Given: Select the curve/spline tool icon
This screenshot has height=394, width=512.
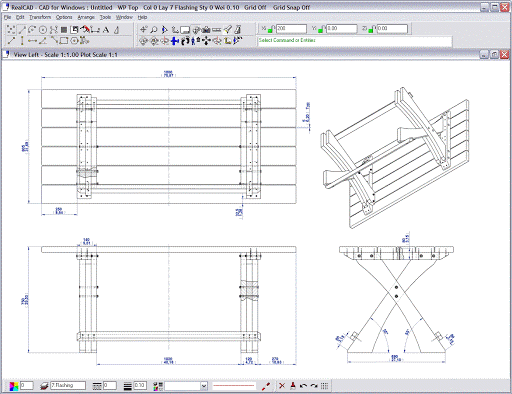Looking at the screenshot, I should tap(53, 30).
